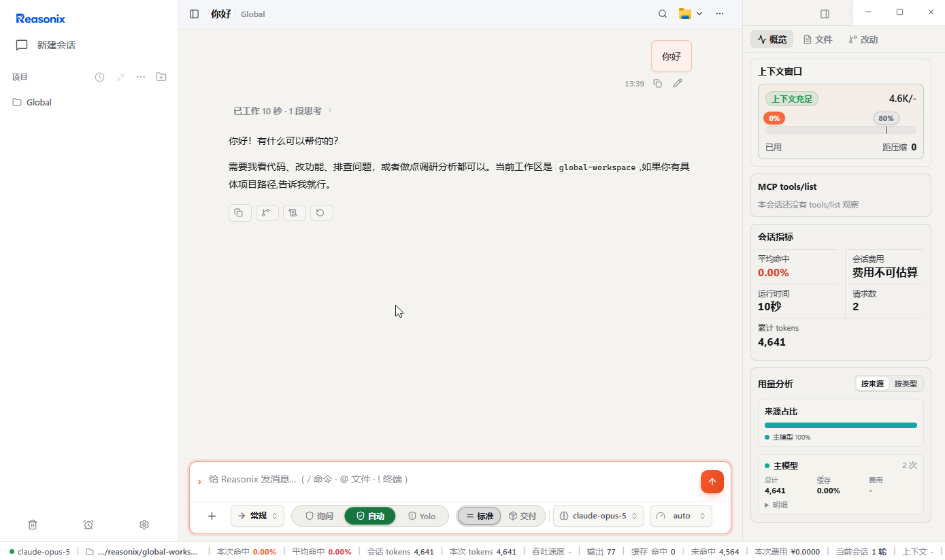The width and height of the screenshot is (945, 560).
Task: Open the folder dropdown in the header
Action: point(691,14)
